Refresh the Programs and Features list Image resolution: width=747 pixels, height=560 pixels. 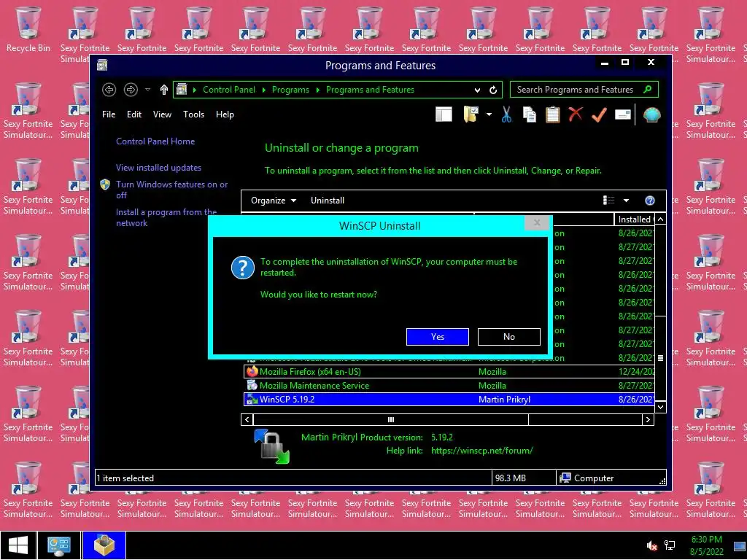pos(493,90)
